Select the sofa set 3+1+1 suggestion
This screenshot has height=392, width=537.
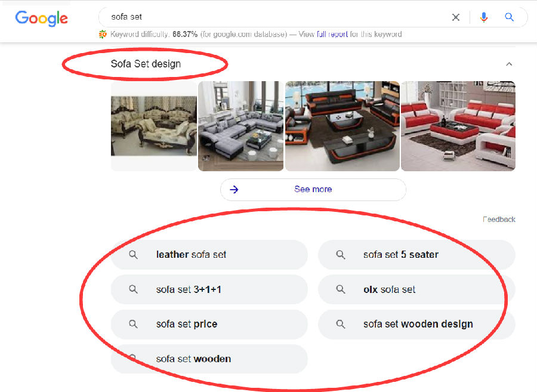pyautogui.click(x=209, y=289)
